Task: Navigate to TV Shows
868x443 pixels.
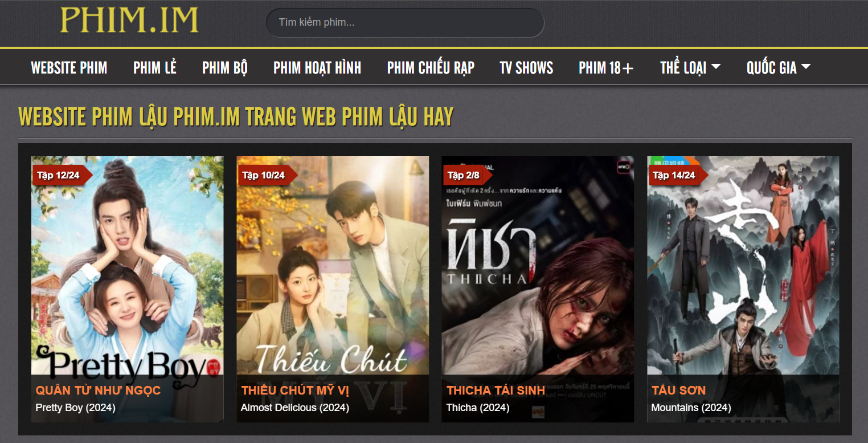Action: [526, 68]
